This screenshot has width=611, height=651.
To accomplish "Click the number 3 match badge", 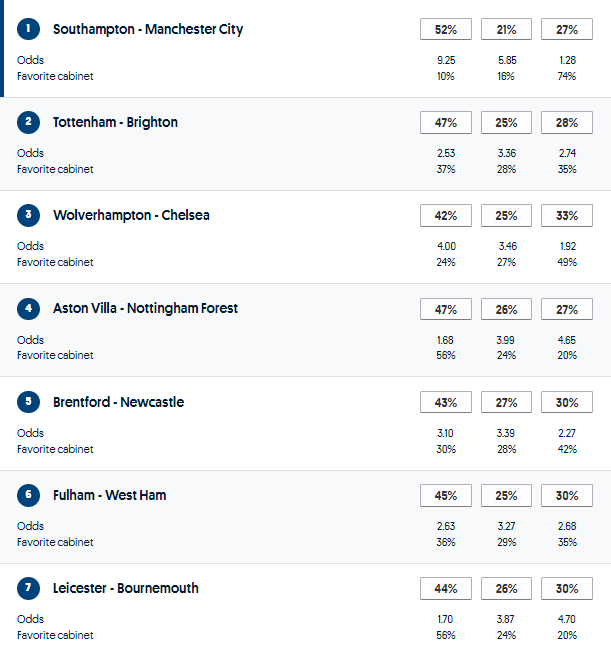I will (28, 215).
